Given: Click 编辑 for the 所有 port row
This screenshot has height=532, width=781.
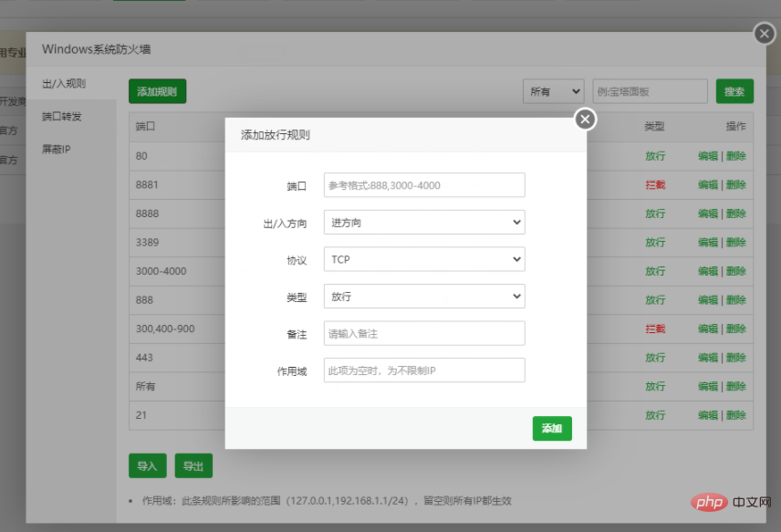Looking at the screenshot, I should click(x=708, y=387).
